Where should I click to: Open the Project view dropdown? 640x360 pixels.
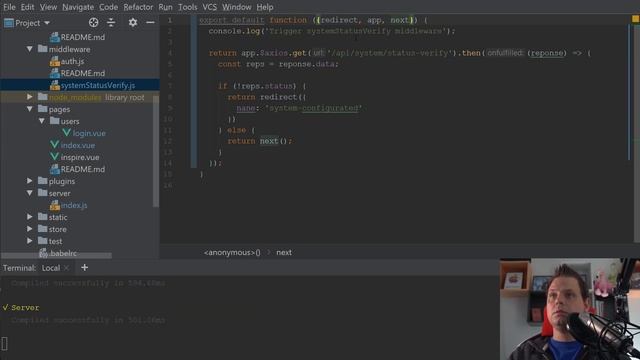(27, 23)
